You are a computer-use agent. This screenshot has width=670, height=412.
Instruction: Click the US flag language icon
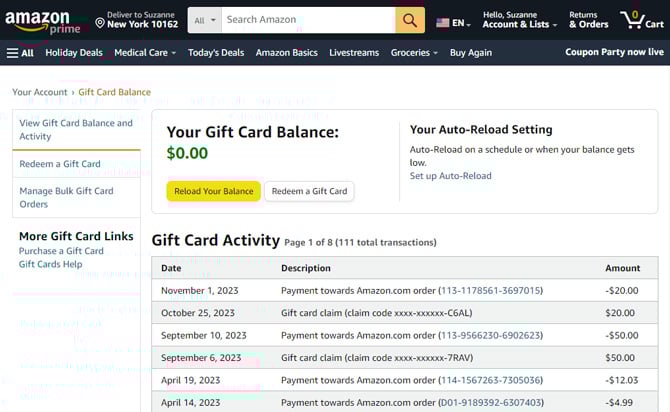(x=442, y=23)
